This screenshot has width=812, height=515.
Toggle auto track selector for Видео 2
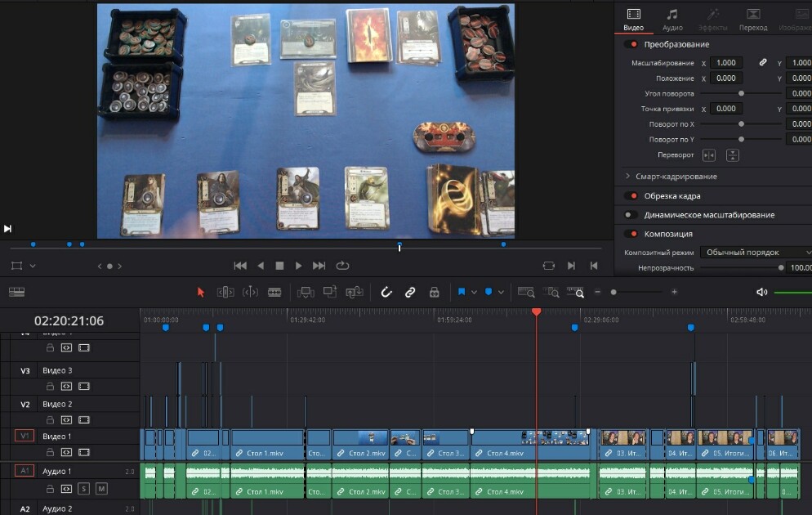pos(66,419)
